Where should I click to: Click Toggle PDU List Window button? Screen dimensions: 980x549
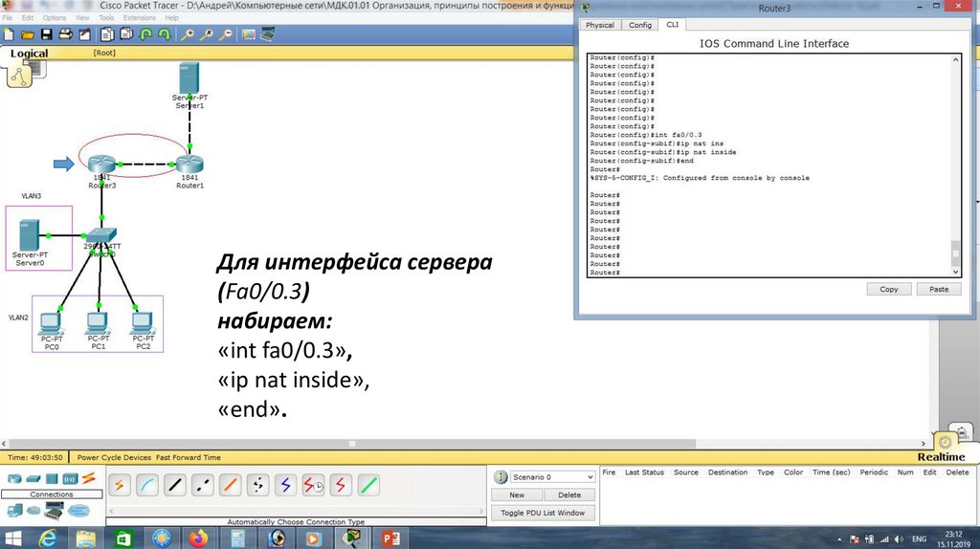543,513
